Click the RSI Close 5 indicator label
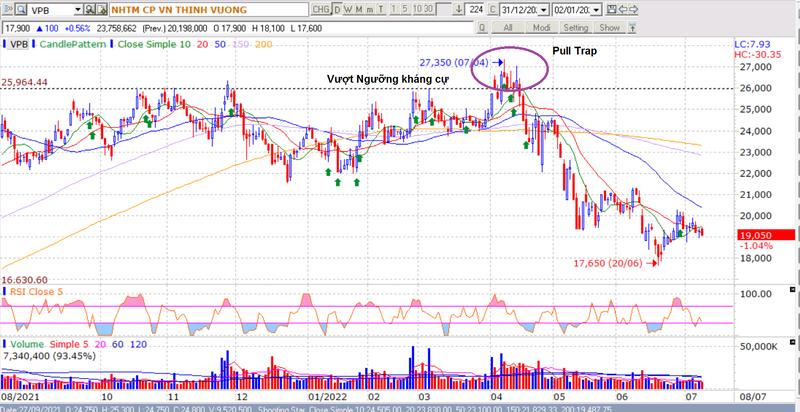Screen dimensions: 800x412 click(35, 292)
